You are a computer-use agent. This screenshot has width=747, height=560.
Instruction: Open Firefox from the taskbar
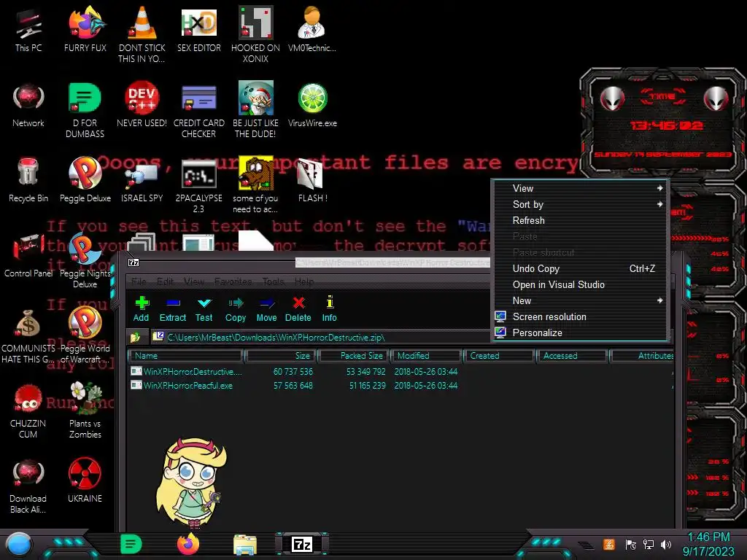tap(188, 544)
